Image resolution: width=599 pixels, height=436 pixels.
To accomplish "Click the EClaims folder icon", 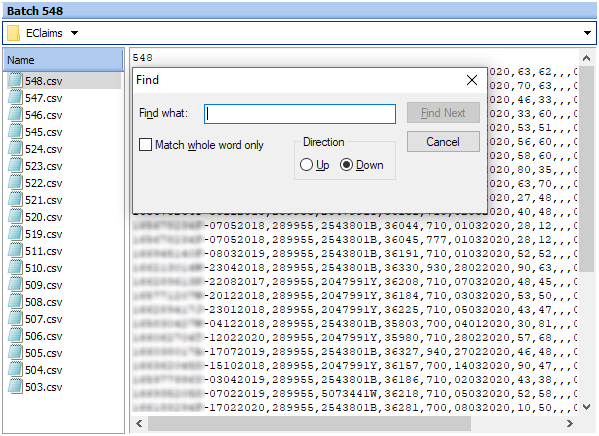I will coord(13,33).
